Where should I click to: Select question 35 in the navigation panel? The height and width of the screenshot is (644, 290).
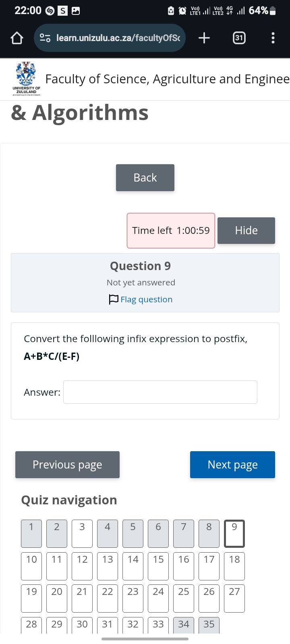(x=209, y=625)
